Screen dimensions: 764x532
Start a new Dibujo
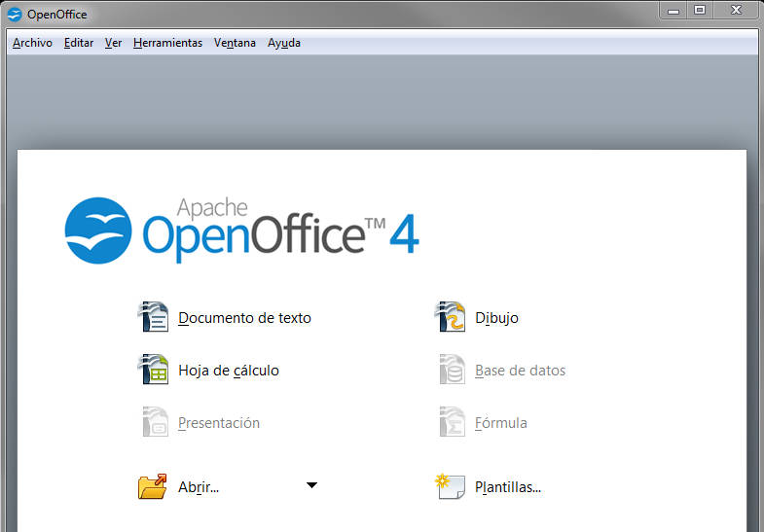click(496, 318)
